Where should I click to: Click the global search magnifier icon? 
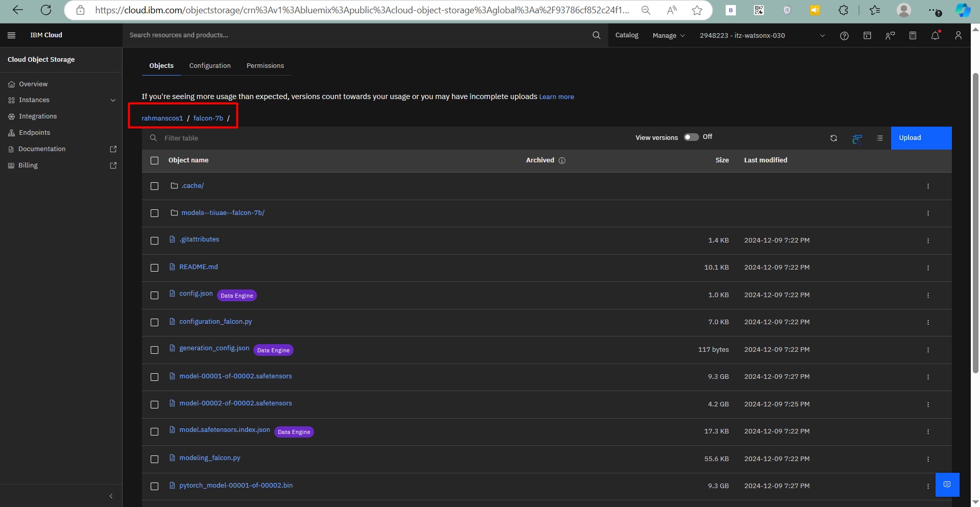596,35
